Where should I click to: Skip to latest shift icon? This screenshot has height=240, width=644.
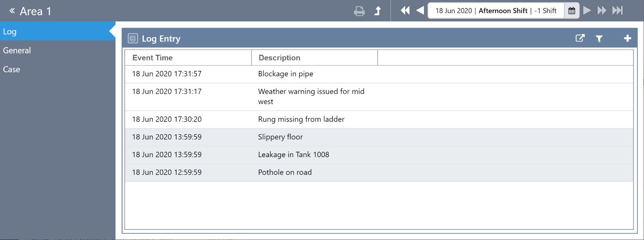click(617, 10)
